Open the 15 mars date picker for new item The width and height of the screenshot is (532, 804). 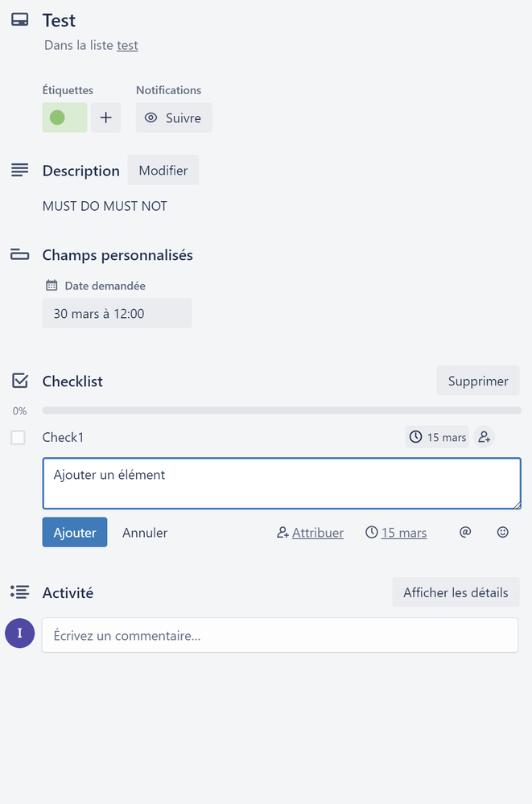click(396, 533)
